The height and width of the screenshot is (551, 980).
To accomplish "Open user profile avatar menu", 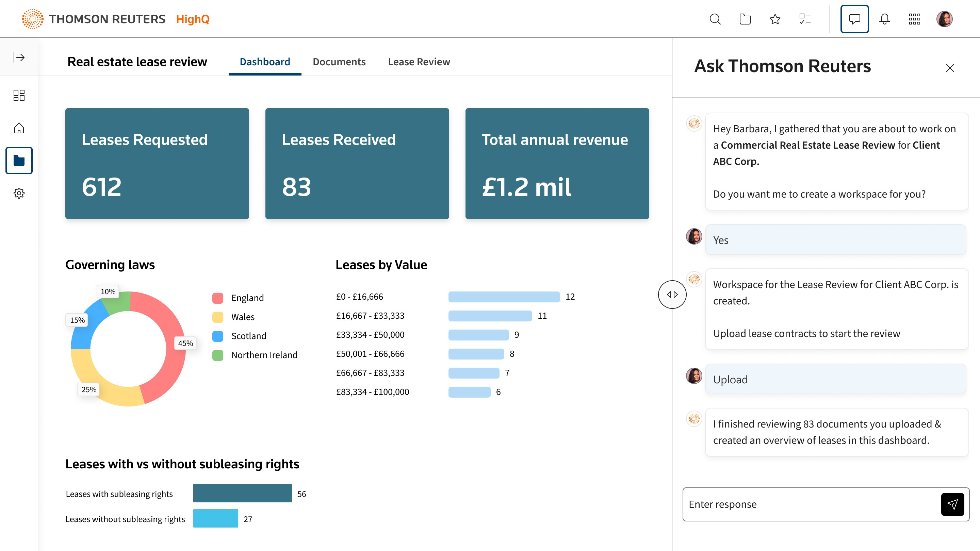I will [944, 19].
